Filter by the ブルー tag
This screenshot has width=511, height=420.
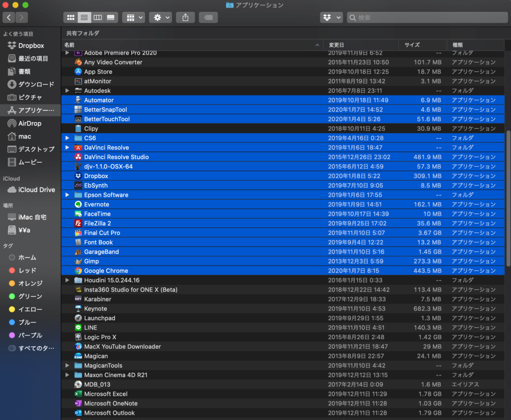(x=30, y=322)
